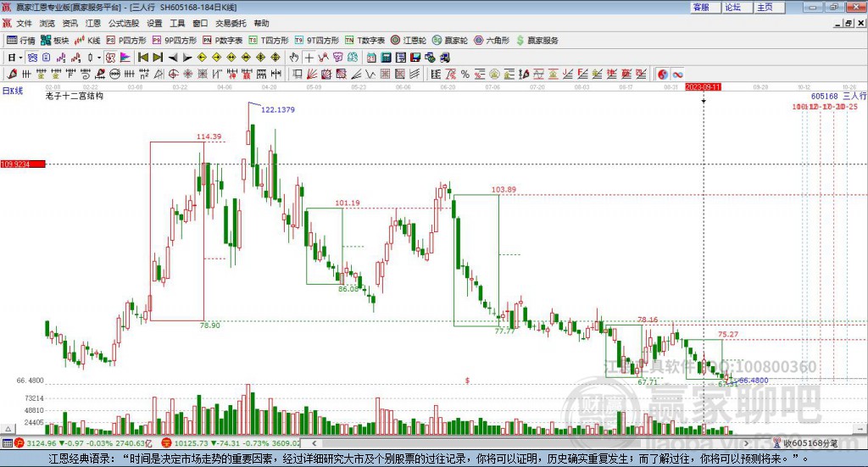The image size is (868, 467).
Task: Click the first yellow diamond navigation icon
Action: click(x=202, y=58)
